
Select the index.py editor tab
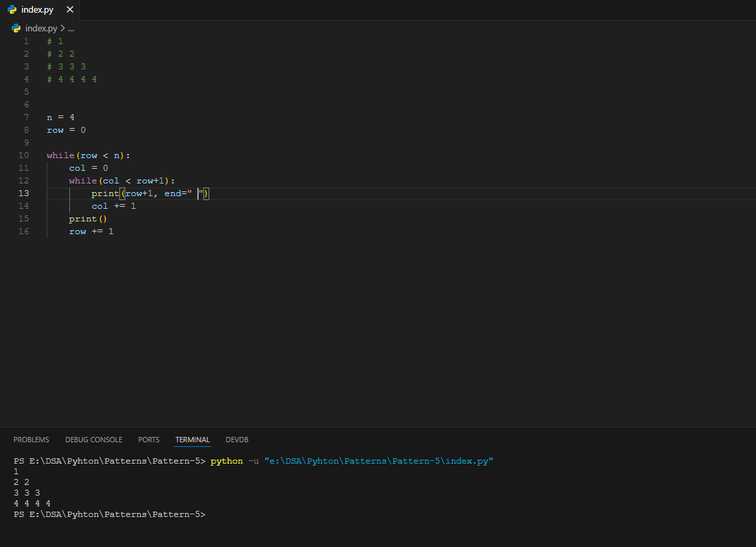(x=39, y=9)
